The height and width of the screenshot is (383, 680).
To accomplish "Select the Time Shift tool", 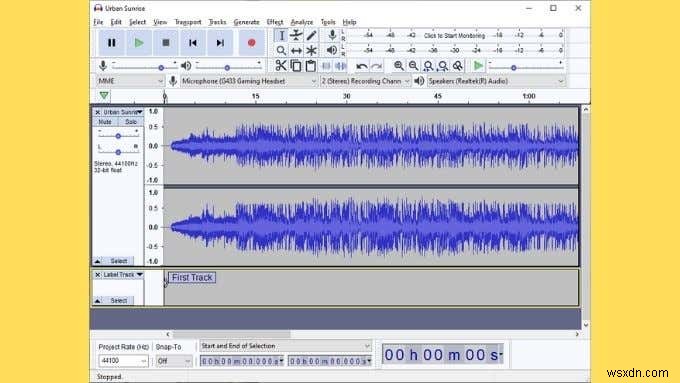I will point(296,51).
